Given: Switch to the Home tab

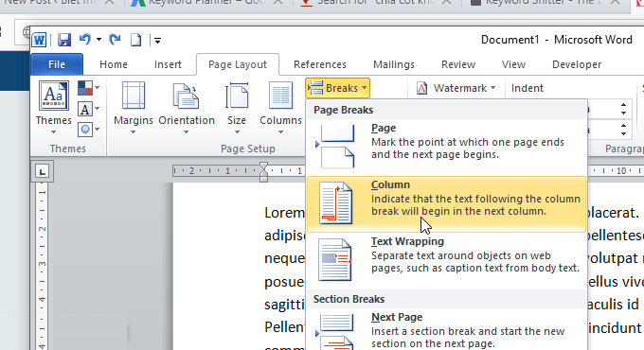Looking at the screenshot, I should click(x=114, y=64).
